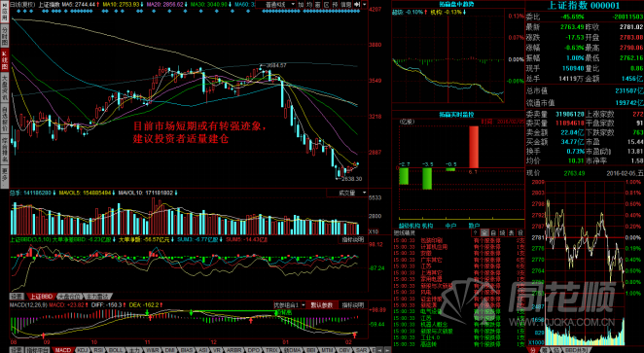Click the 设 settings icon in alerts panel
This screenshot has height=353, width=644.
[x=520, y=232]
